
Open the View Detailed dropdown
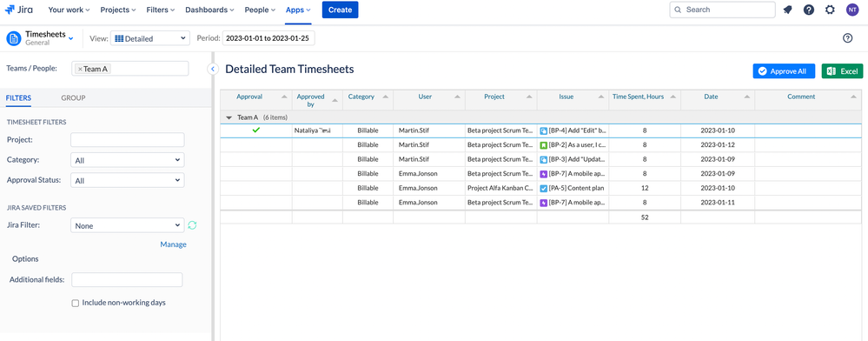click(150, 38)
